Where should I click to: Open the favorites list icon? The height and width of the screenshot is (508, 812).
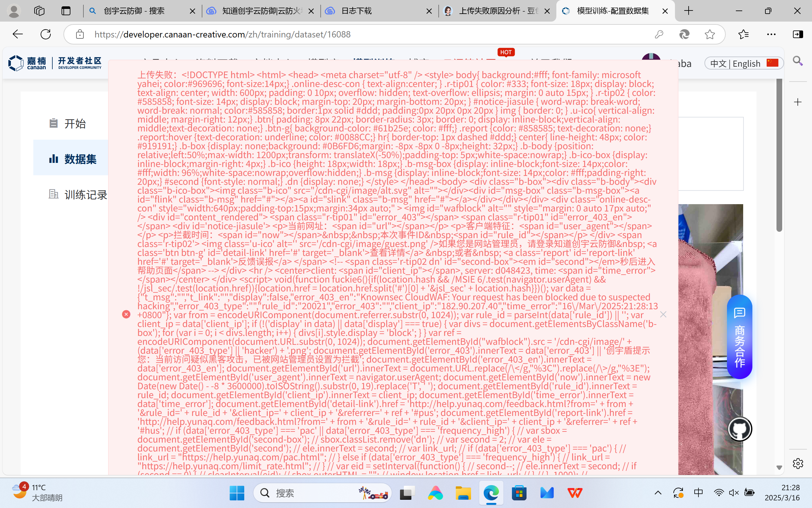743,34
